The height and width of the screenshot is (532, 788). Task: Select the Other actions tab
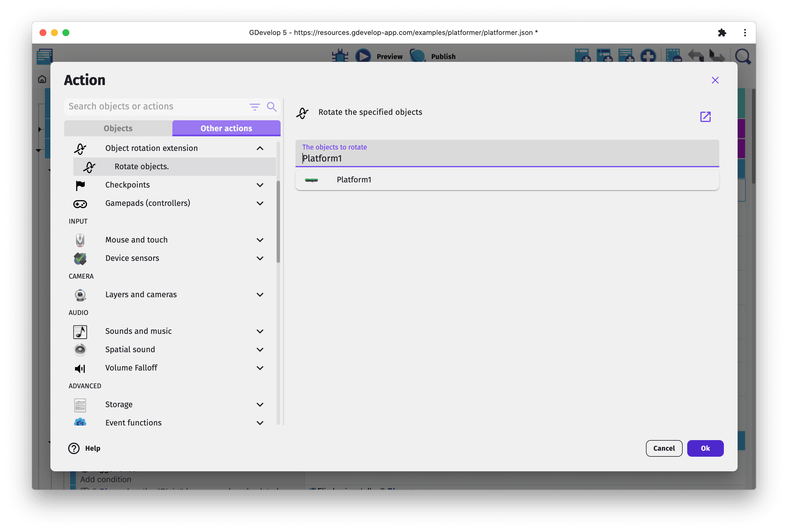(x=226, y=128)
